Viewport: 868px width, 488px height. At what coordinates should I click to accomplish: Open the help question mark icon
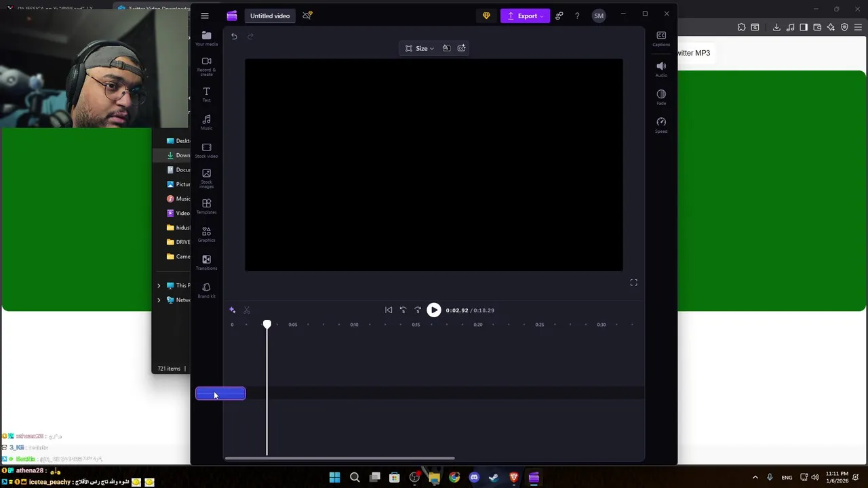[577, 16]
